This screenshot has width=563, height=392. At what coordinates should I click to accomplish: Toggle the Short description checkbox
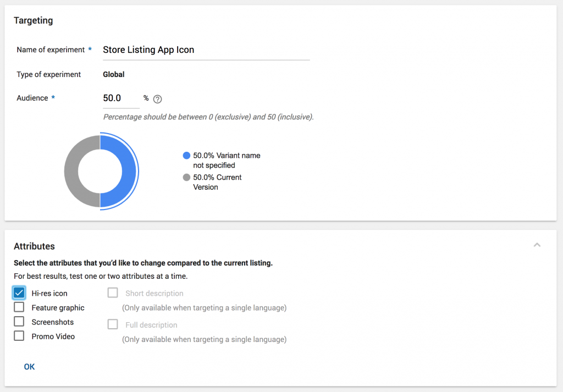pos(113,293)
